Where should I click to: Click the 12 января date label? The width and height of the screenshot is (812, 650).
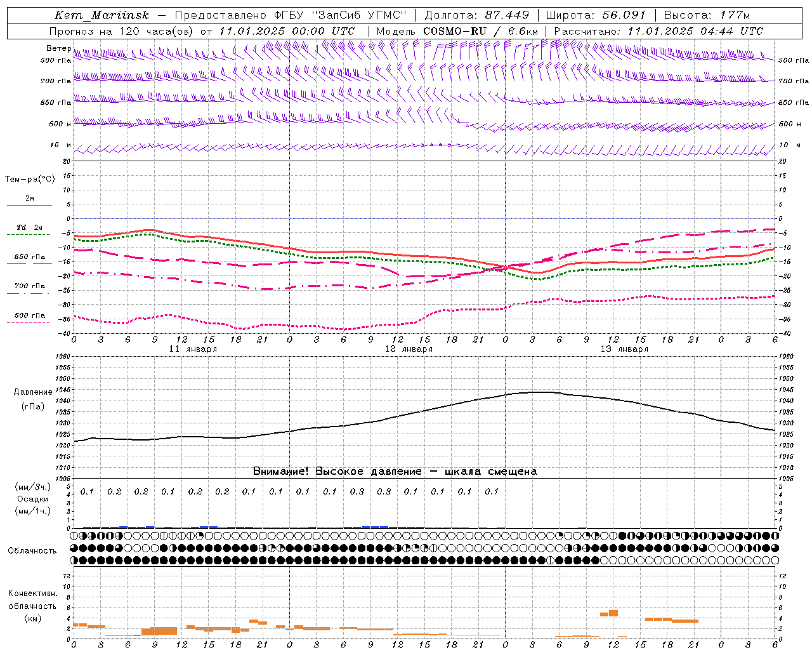409,349
